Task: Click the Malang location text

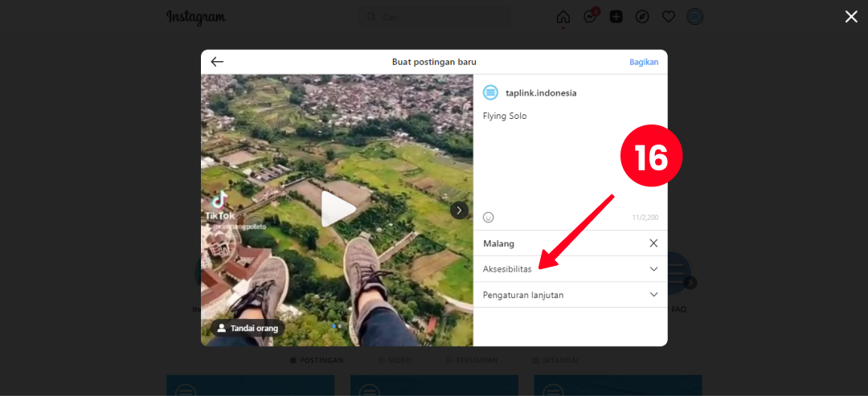Action: (498, 243)
